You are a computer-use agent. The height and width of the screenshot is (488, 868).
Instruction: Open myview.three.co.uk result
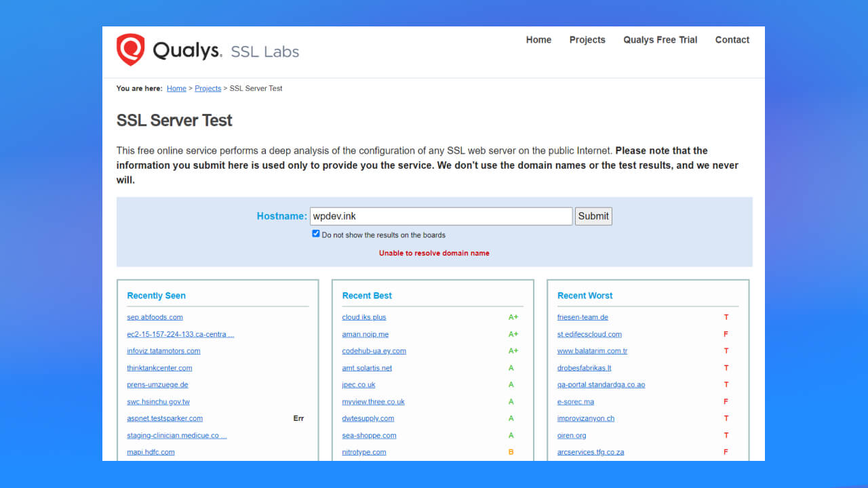click(x=373, y=402)
